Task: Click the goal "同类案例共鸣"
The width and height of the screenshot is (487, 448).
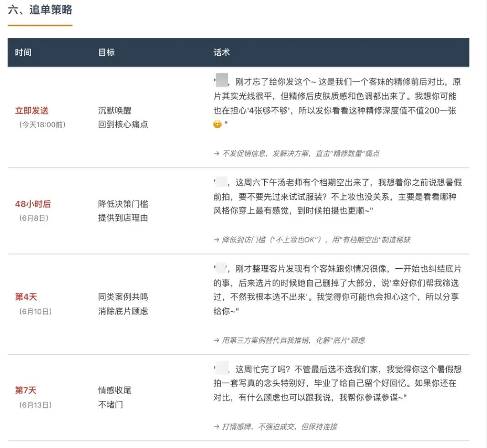Action: 123,297
